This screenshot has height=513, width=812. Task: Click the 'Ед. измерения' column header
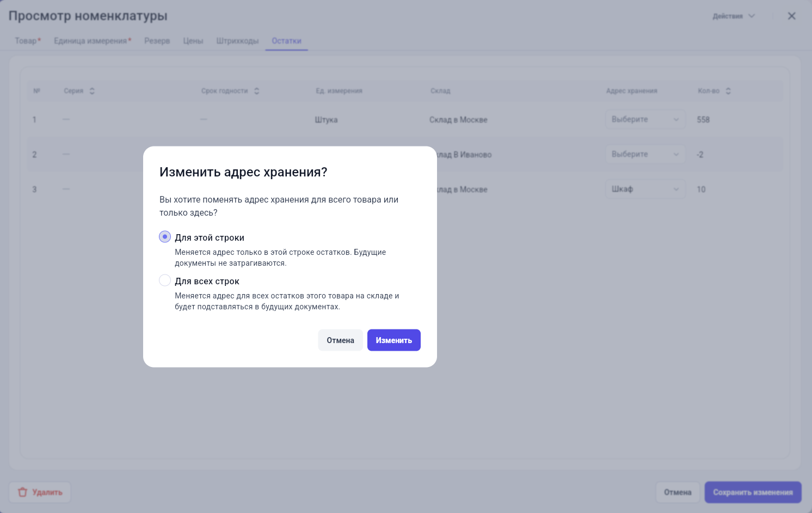click(339, 91)
